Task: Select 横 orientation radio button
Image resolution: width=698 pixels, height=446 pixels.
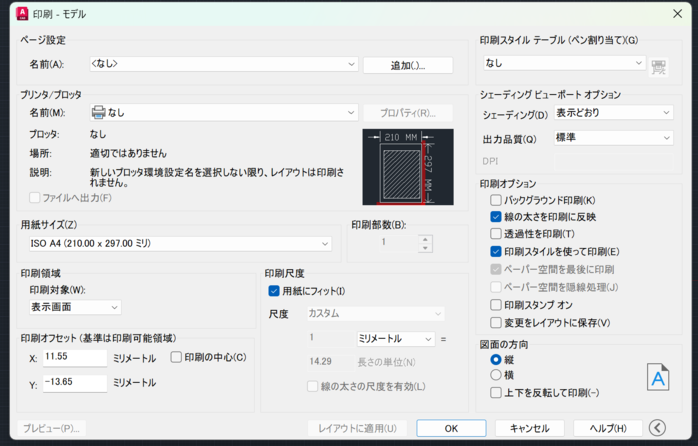Action: pyautogui.click(x=495, y=375)
